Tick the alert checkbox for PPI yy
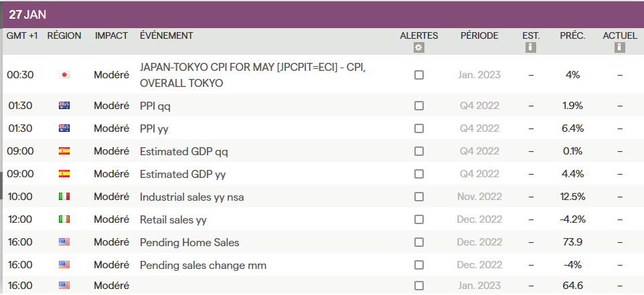This screenshot has width=644, height=295. click(419, 128)
